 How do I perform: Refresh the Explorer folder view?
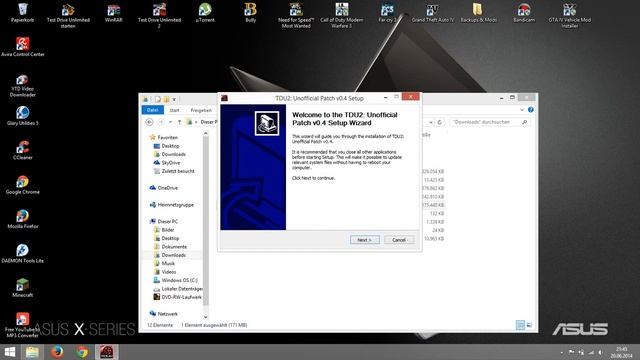440,122
